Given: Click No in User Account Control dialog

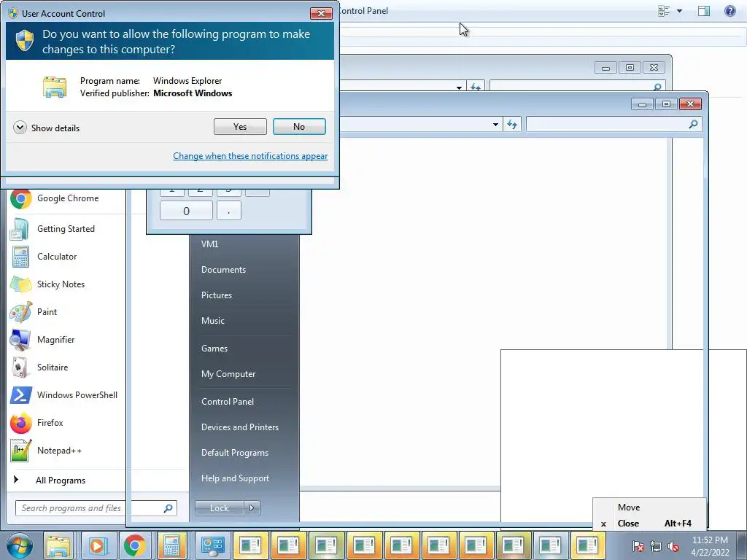Looking at the screenshot, I should (x=299, y=127).
